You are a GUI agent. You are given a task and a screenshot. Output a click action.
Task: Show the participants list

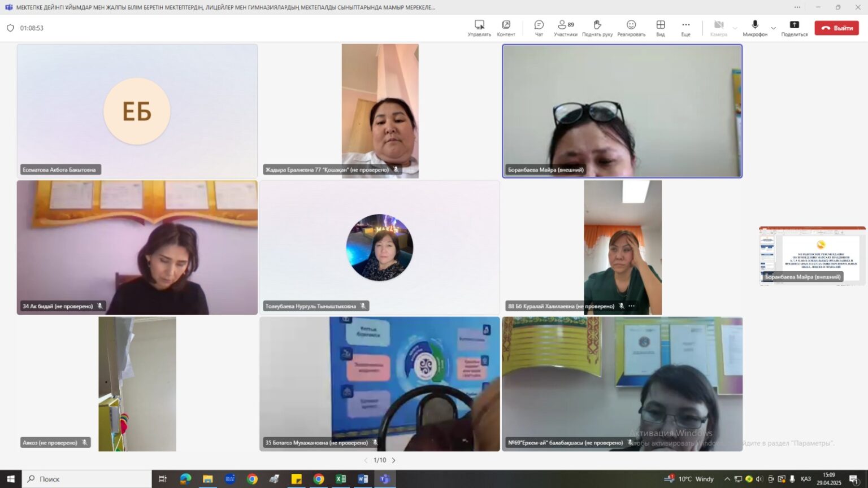click(565, 28)
